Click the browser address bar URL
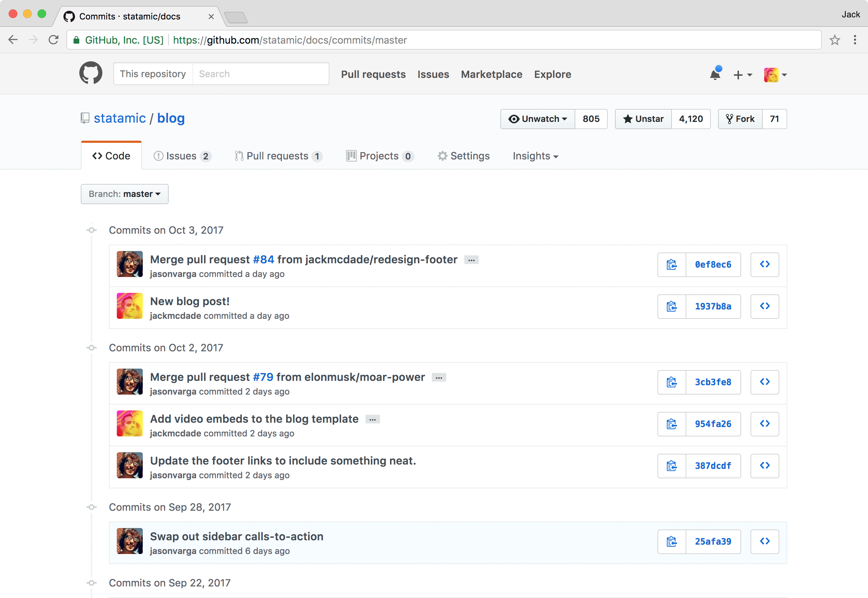Image resolution: width=868 pixels, height=598 pixels. 290,40
